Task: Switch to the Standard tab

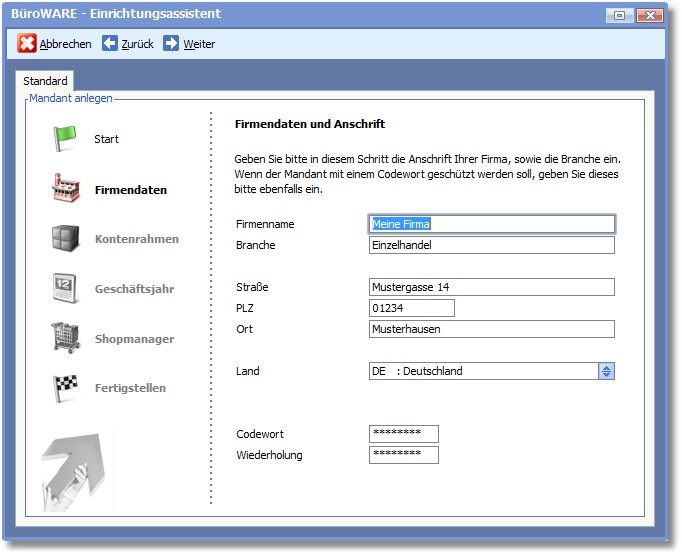Action: point(45,81)
